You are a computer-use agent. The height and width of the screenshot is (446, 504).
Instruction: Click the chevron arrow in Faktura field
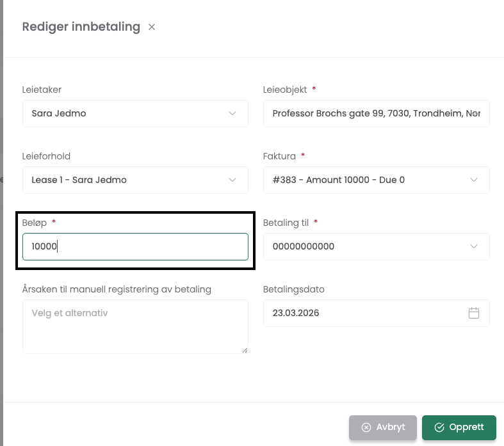click(x=474, y=180)
